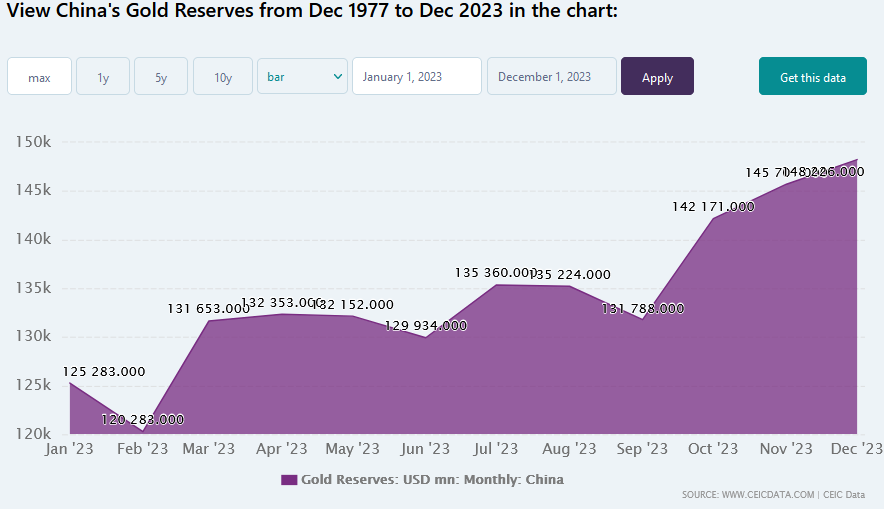Click the 125 283.000 data label for Jan '23

104,371
